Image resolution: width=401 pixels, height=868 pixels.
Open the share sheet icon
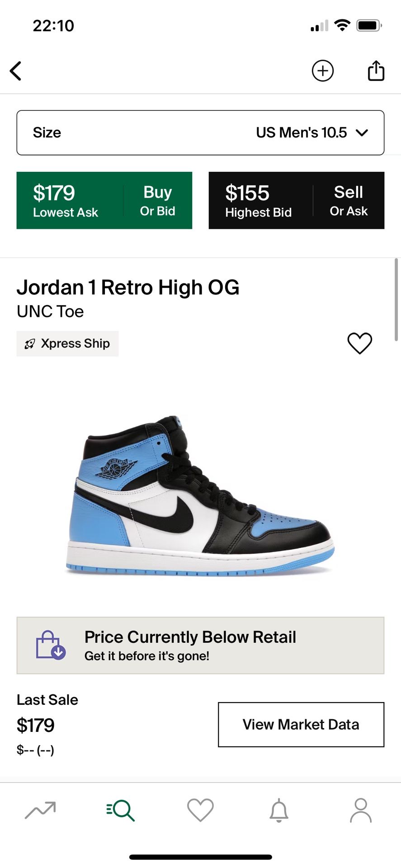point(376,71)
